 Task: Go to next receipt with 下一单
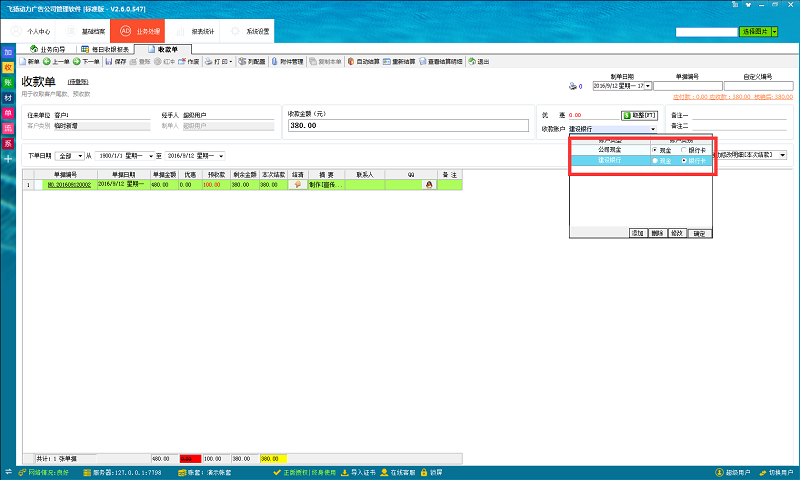pos(86,62)
